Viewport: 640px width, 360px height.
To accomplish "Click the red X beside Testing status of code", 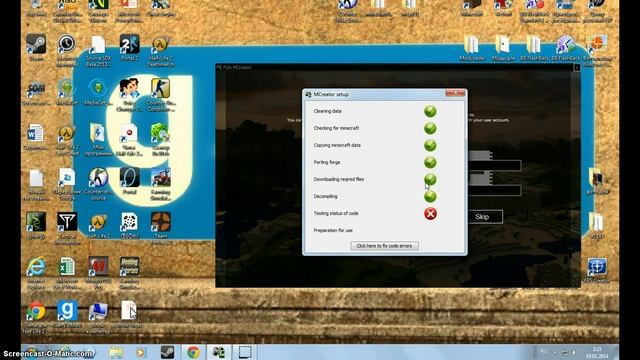I will 430,213.
